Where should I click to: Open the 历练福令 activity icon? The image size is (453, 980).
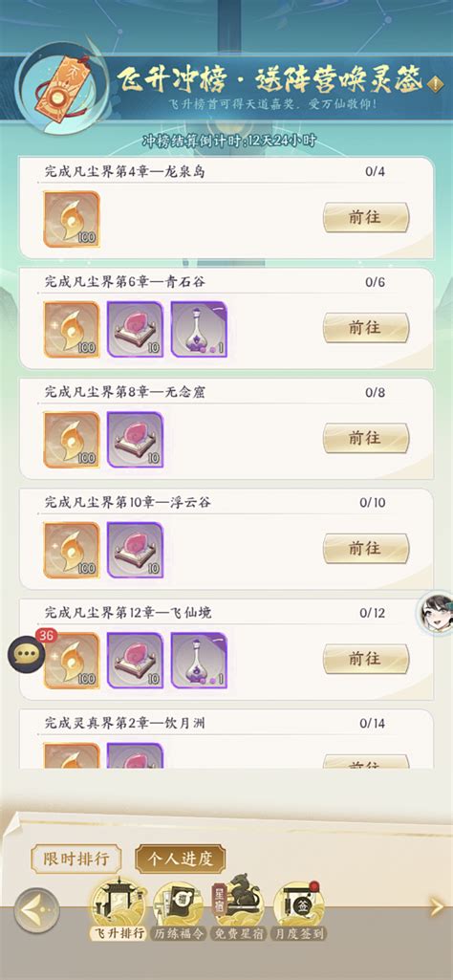point(179,910)
